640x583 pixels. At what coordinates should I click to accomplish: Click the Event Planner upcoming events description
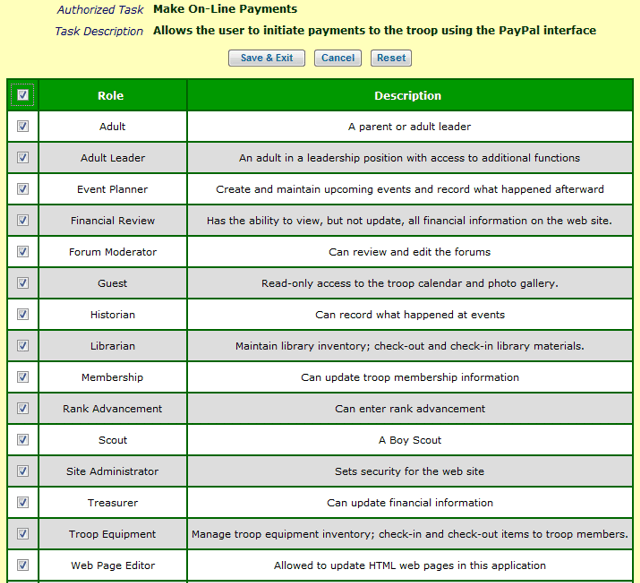tap(410, 189)
